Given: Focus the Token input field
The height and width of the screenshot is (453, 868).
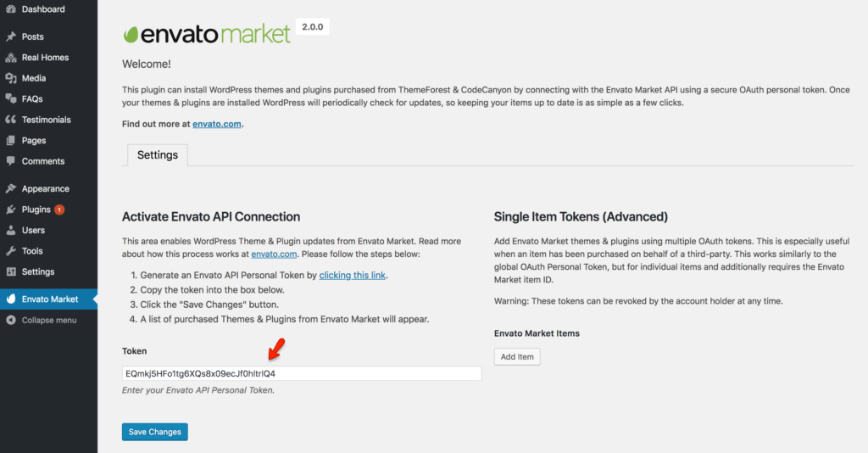Looking at the screenshot, I should coord(302,374).
